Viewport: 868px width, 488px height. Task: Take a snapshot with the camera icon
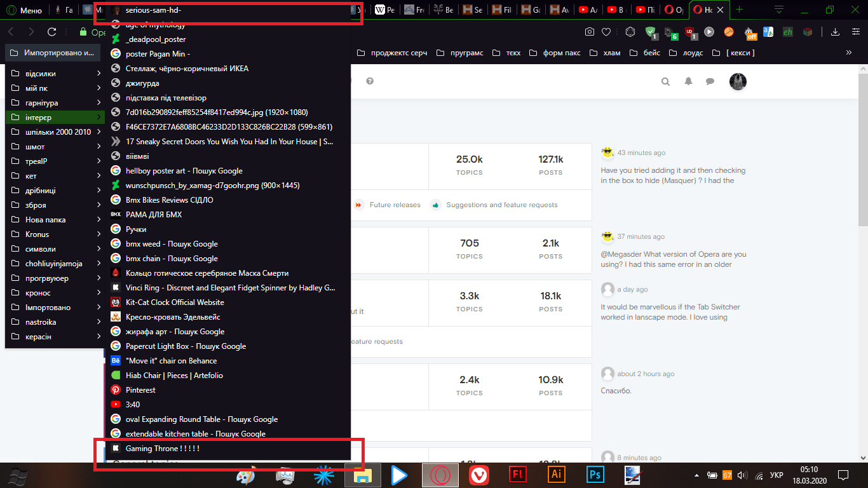coord(591,32)
